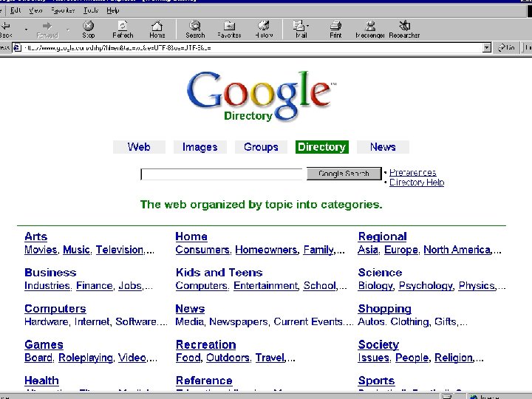Image resolution: width=532 pixels, height=399 pixels.
Task: Open the Shopping category
Action: pyautogui.click(x=384, y=308)
